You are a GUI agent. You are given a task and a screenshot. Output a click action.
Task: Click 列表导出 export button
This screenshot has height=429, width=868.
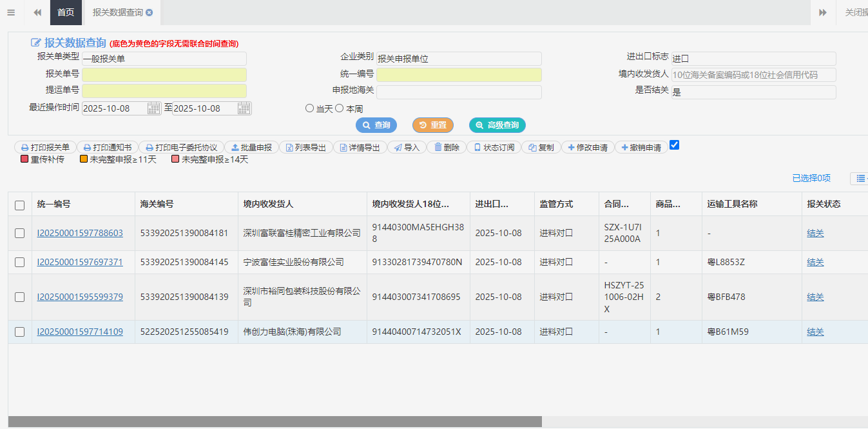click(306, 147)
